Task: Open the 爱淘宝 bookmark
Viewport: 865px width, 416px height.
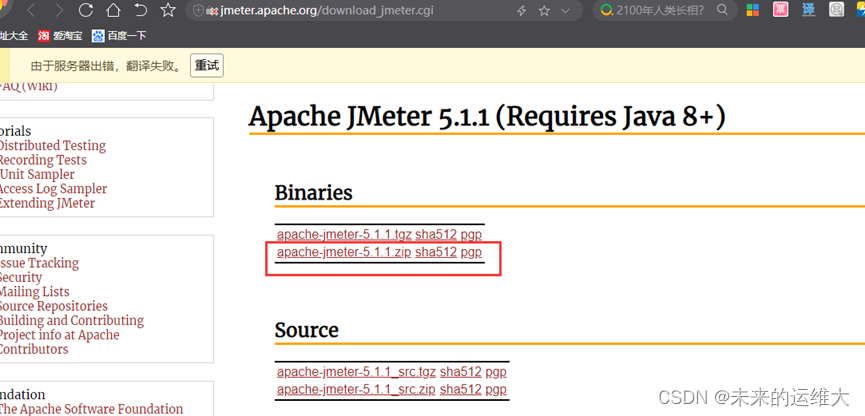Action: point(60,36)
